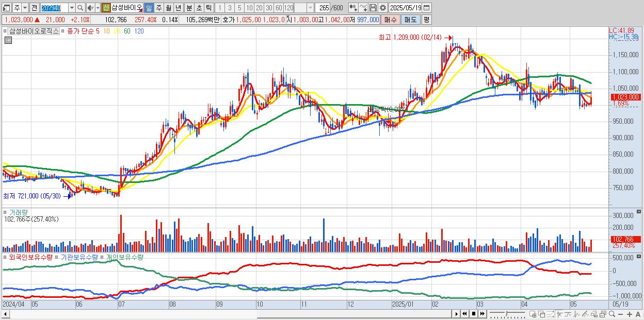Click the 삼성바이오로직스 chart legend label
The width and height of the screenshot is (644, 320).
(x=34, y=31)
